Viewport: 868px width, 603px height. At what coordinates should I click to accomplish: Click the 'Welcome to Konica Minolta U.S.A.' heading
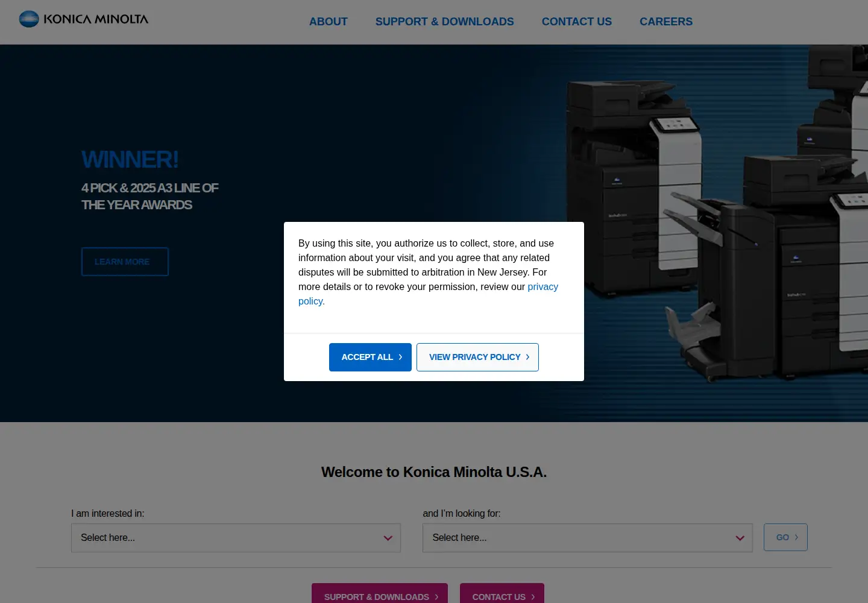pos(434,472)
